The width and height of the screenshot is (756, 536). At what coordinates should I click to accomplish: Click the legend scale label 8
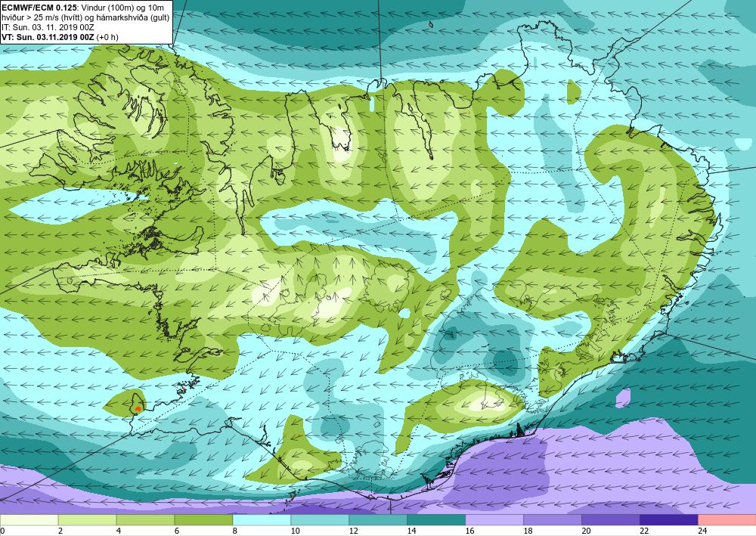236,531
